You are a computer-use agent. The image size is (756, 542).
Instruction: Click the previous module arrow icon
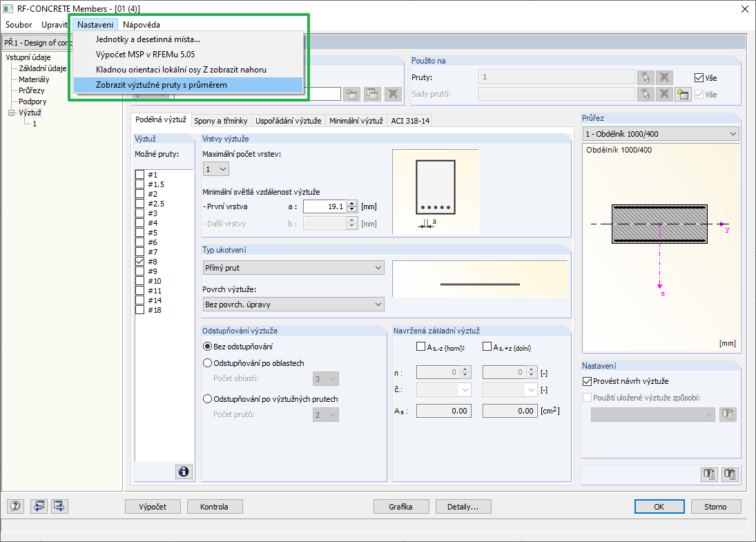pyautogui.click(x=39, y=506)
